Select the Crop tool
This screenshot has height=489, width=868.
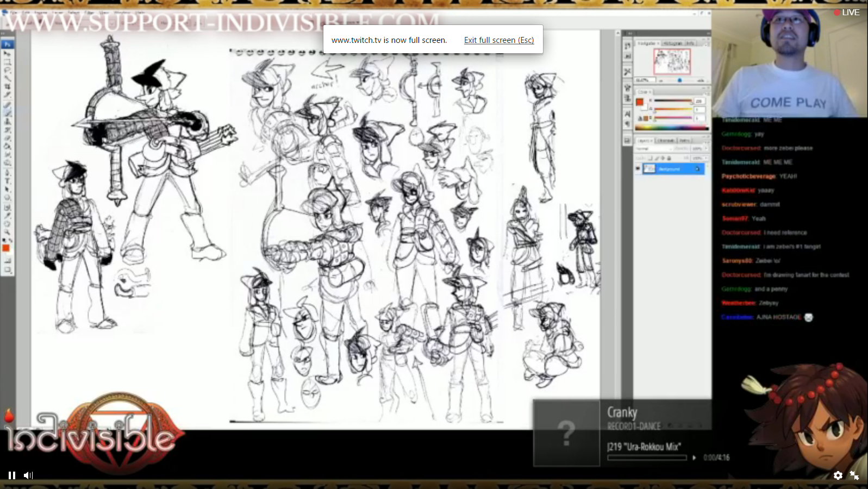pos(7,86)
